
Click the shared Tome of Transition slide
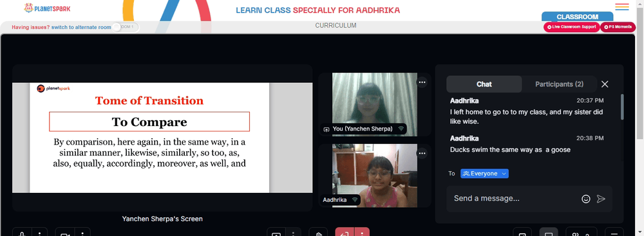tap(149, 138)
